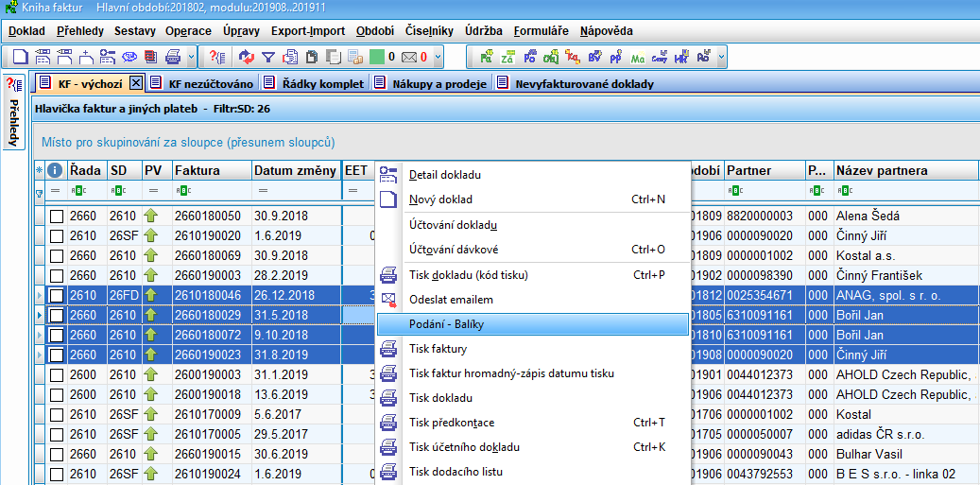Tick checkbox for invoice 2660190015
The height and width of the screenshot is (485, 980).
coord(57,455)
